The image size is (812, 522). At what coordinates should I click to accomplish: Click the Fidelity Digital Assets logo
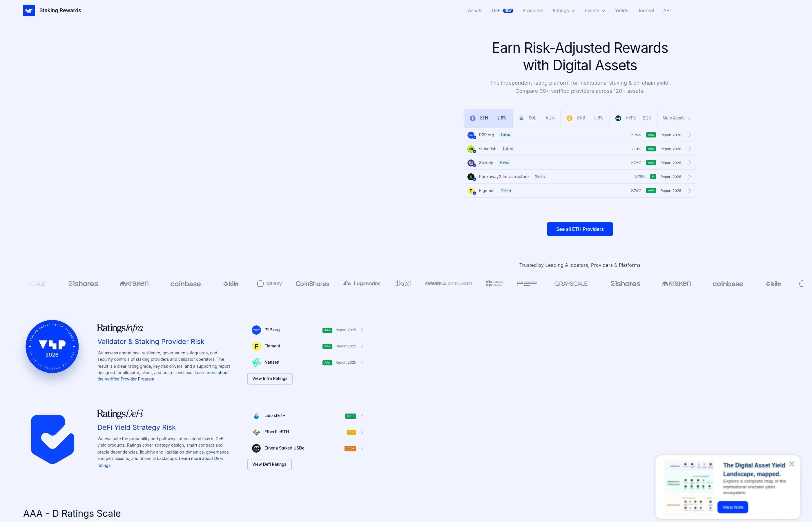tap(448, 284)
